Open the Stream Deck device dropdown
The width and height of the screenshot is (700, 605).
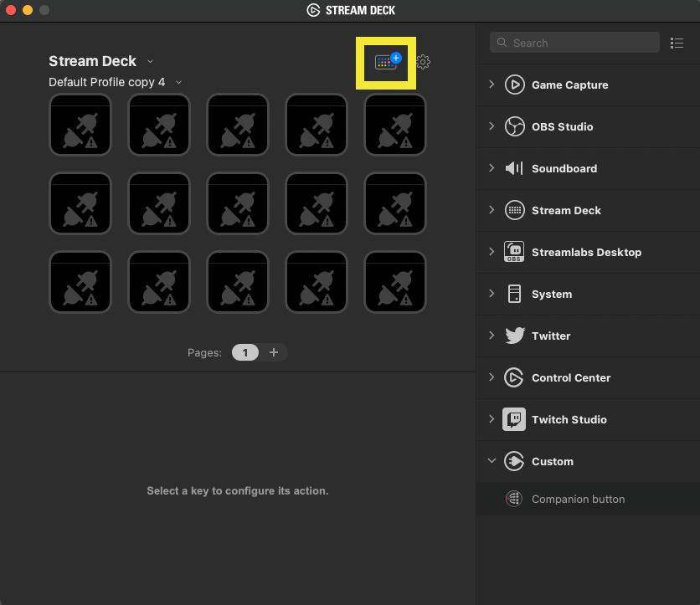[151, 62]
